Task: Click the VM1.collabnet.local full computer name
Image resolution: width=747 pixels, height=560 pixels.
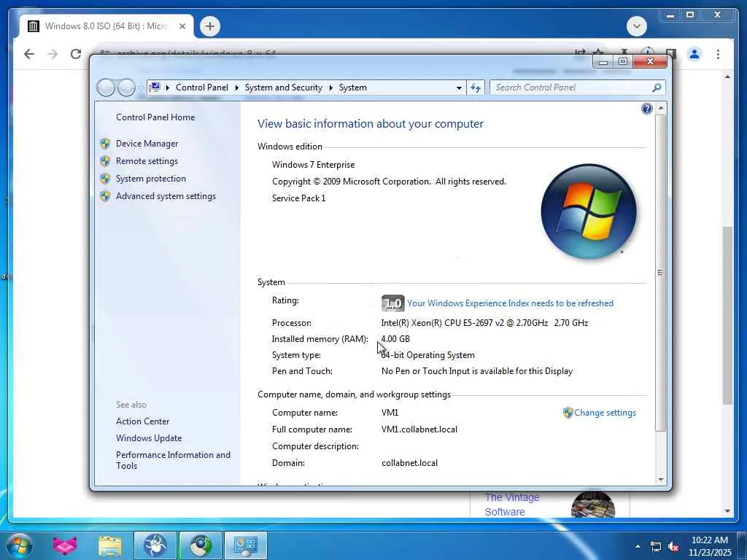Action: click(419, 429)
